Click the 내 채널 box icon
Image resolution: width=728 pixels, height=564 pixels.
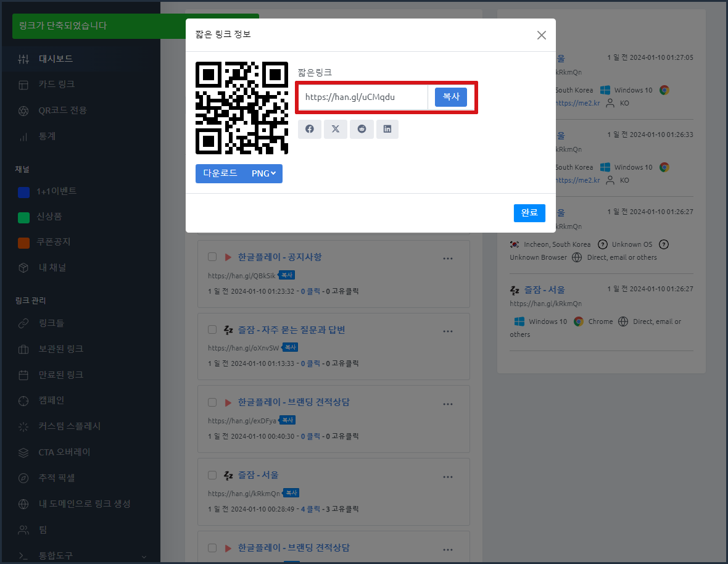pos(23,268)
